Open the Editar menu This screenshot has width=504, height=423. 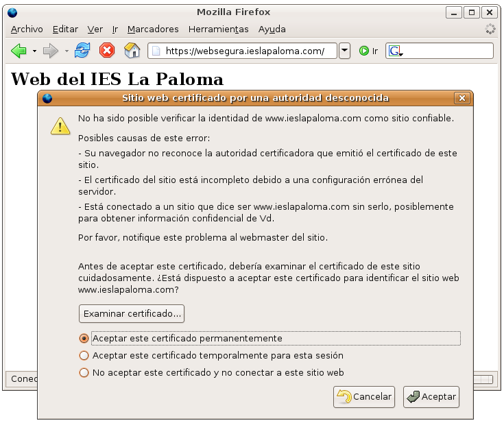point(65,29)
